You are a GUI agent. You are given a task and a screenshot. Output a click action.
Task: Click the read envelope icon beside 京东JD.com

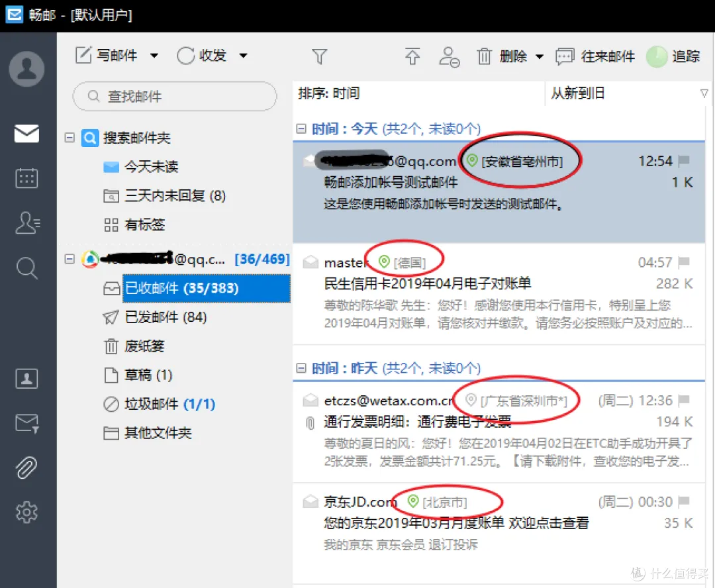pos(310,501)
